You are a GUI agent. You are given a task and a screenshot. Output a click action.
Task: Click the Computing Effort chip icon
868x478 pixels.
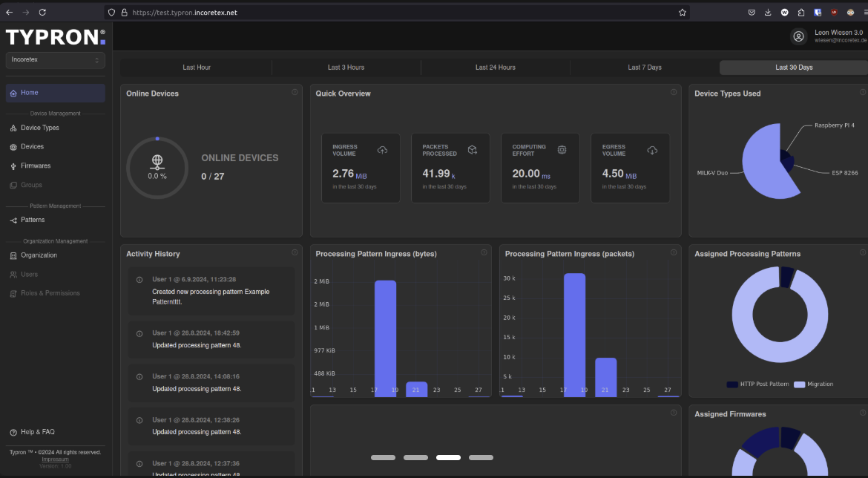(x=562, y=150)
